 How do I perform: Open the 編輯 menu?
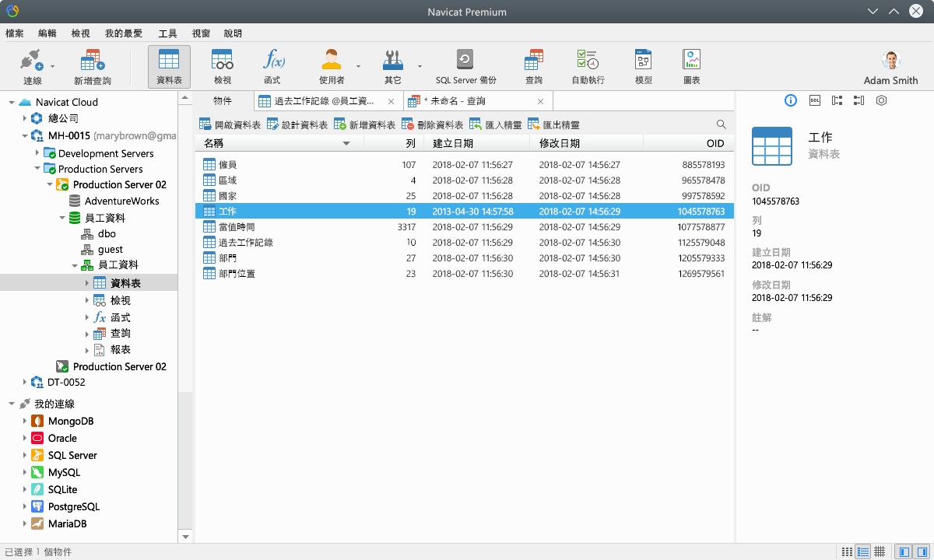47,33
